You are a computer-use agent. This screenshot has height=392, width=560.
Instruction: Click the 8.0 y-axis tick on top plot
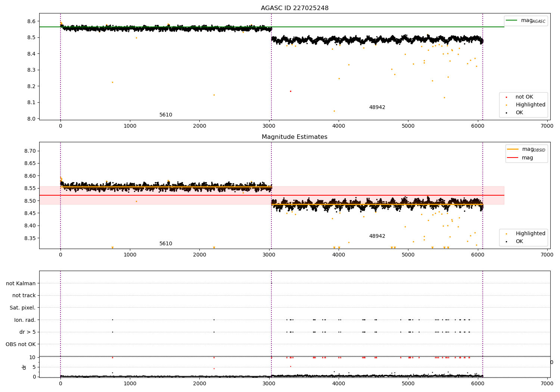(31, 119)
